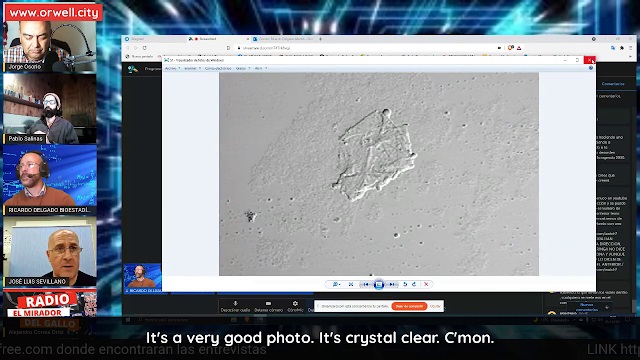Delete the photo with red X icon

[x=426, y=284]
